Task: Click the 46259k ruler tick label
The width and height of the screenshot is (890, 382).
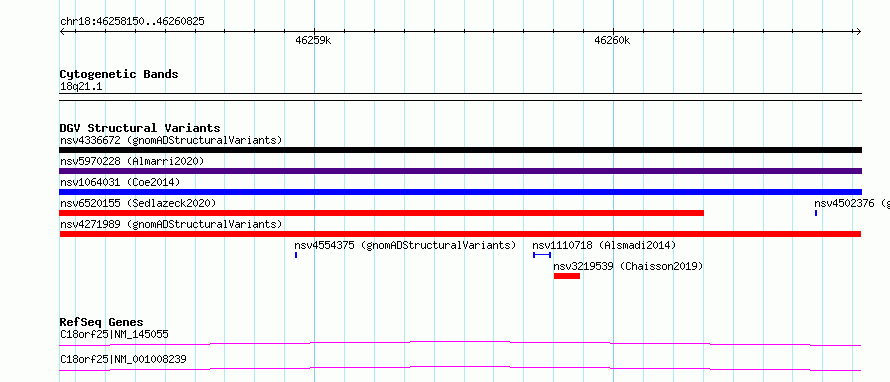Action: 313,40
